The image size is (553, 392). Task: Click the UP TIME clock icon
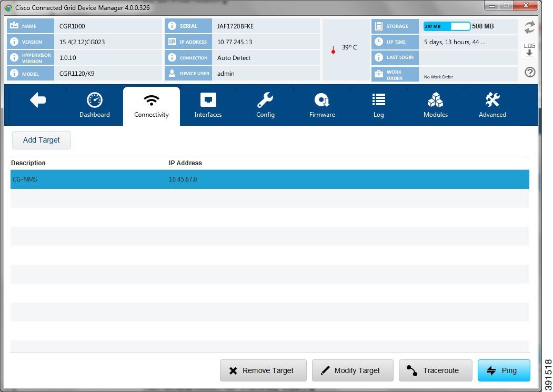coord(379,42)
